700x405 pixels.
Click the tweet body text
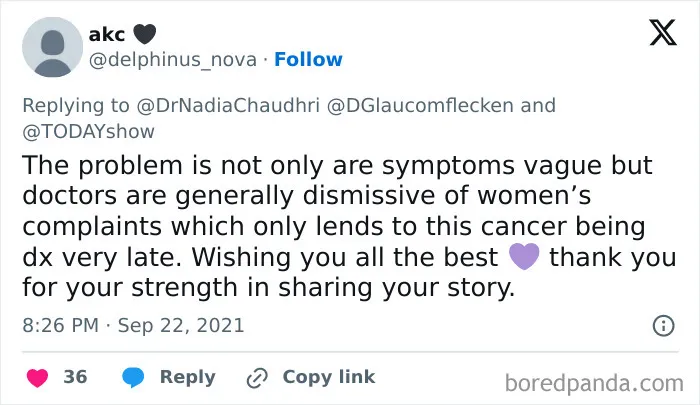click(x=350, y=226)
